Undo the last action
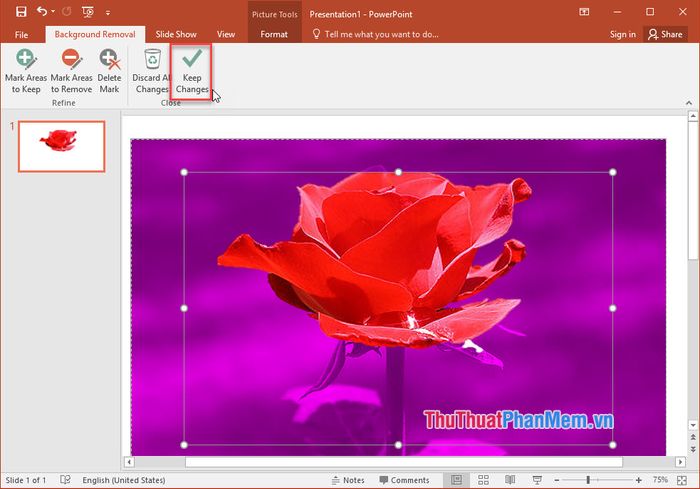Screen dimensions: 700x489 42,12
